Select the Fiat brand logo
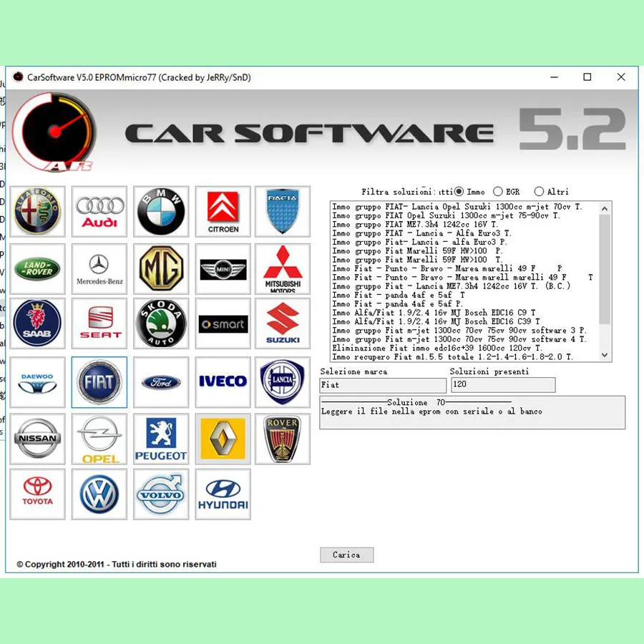This screenshot has width=644, height=644. [x=99, y=382]
